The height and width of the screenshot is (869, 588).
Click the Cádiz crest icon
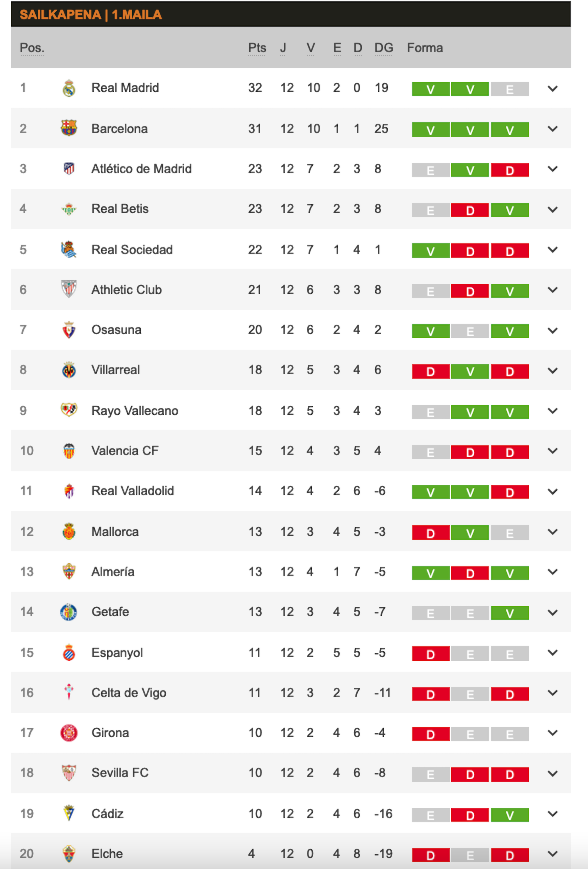point(69,813)
